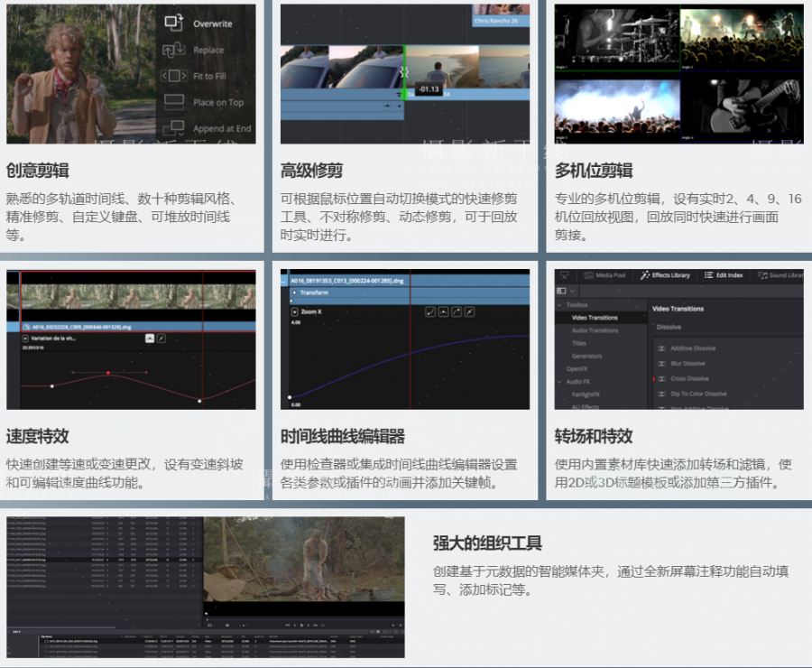Click workspace monitor icon left of Media Pool
The image size is (812, 668).
pyautogui.click(x=564, y=275)
